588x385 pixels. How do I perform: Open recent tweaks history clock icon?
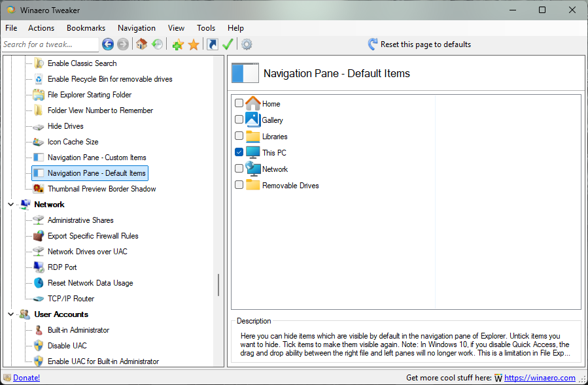(157, 44)
